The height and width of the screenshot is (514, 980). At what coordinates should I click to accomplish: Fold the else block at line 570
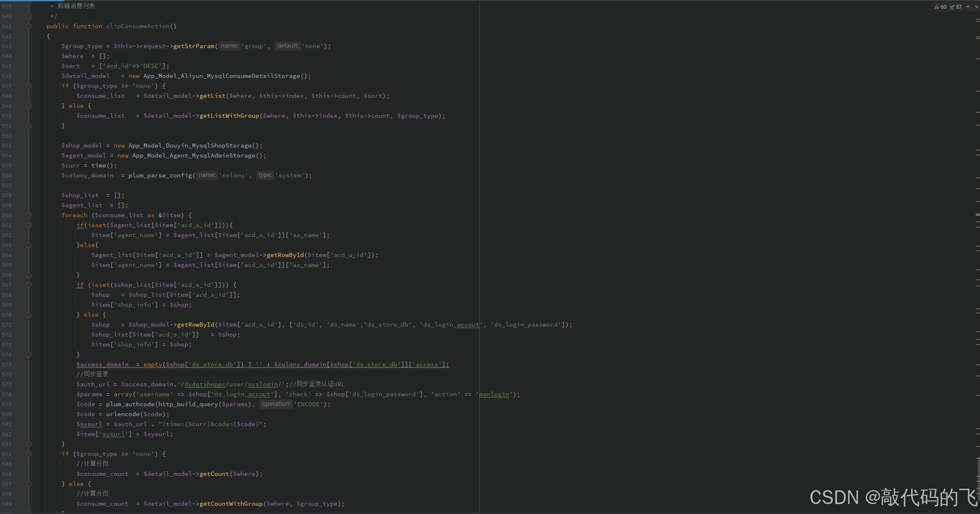pos(29,315)
